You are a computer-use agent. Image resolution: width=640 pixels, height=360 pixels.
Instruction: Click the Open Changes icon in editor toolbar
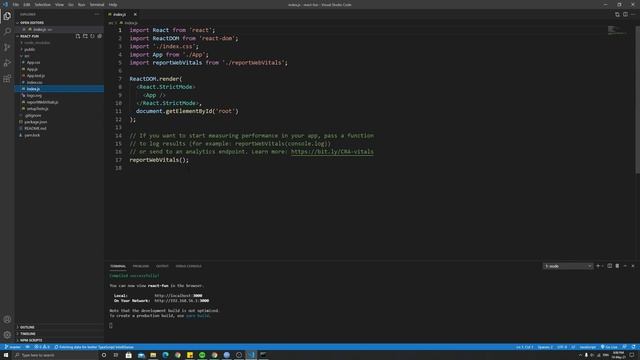click(617, 14)
